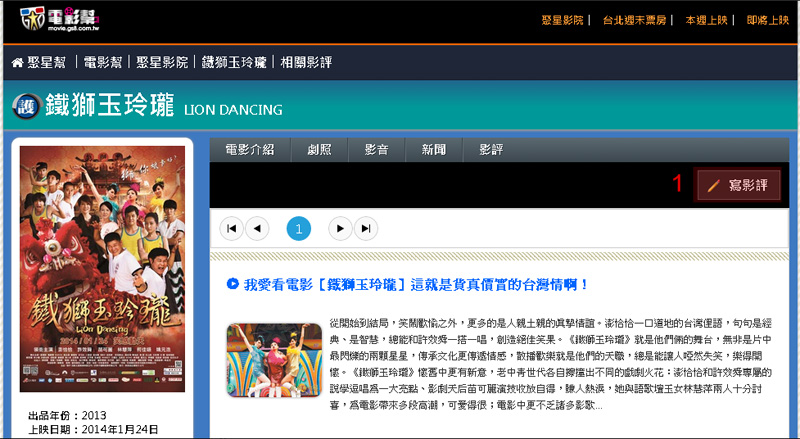Image resolution: width=800 pixels, height=439 pixels.
Task: Switch to the 影音 tab
Action: tap(377, 150)
